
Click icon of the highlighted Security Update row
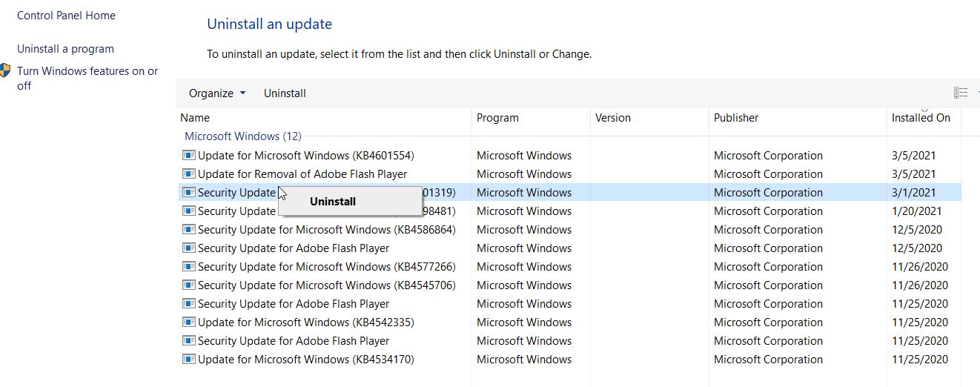coord(189,193)
